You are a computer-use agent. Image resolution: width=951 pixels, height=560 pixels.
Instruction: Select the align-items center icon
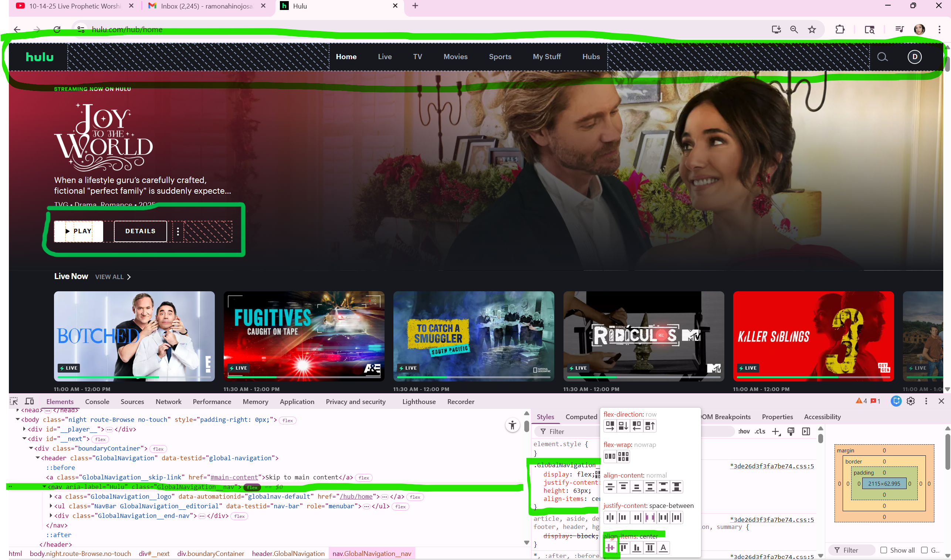[x=611, y=547]
